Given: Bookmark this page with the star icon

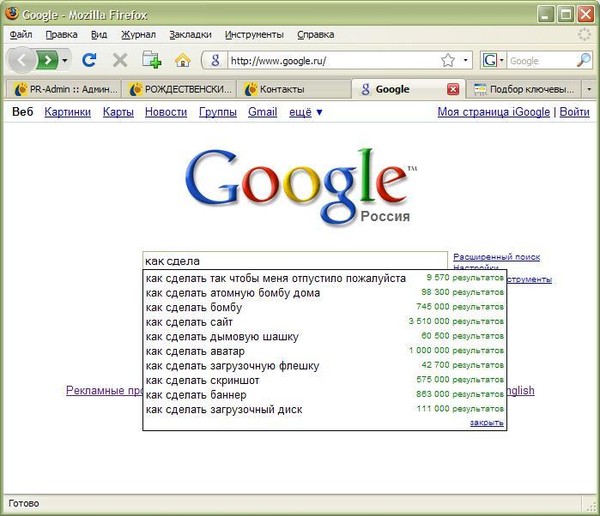Looking at the screenshot, I should click(x=447, y=60).
